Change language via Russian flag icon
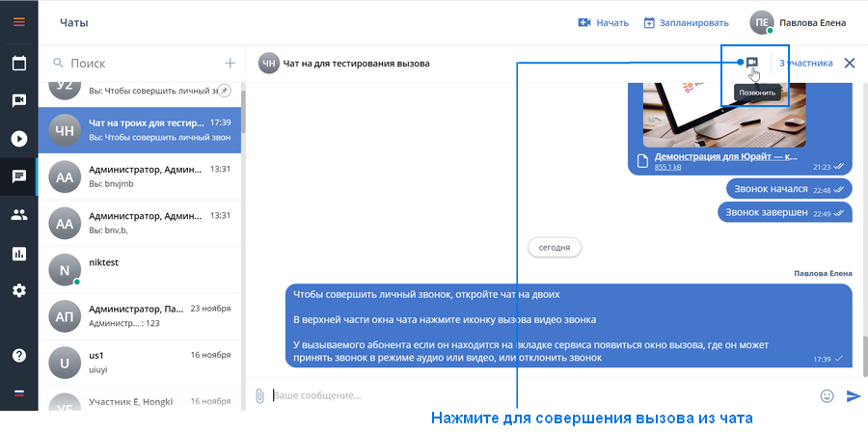The width and height of the screenshot is (868, 432). (19, 393)
